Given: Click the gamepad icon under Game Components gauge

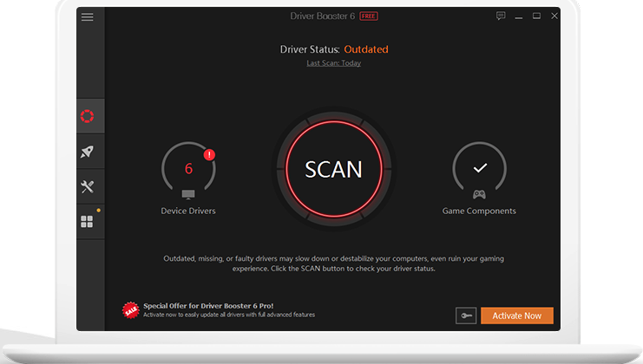Looking at the screenshot, I should click(x=479, y=194).
